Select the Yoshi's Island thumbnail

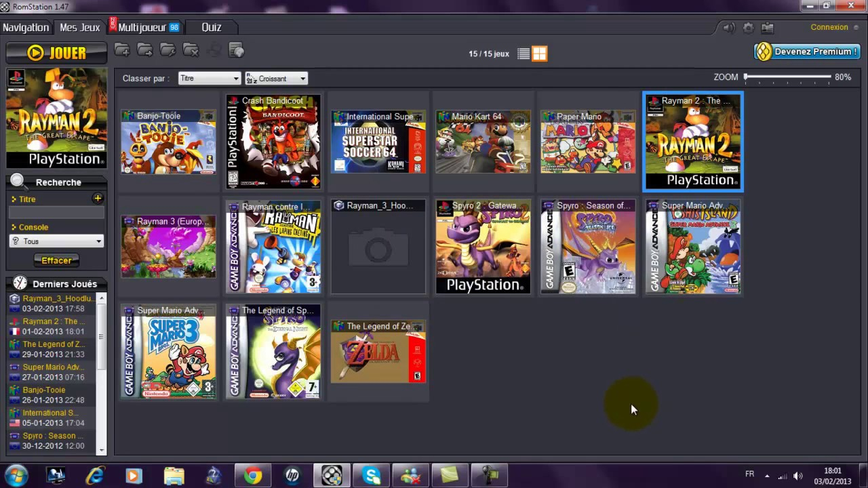693,247
